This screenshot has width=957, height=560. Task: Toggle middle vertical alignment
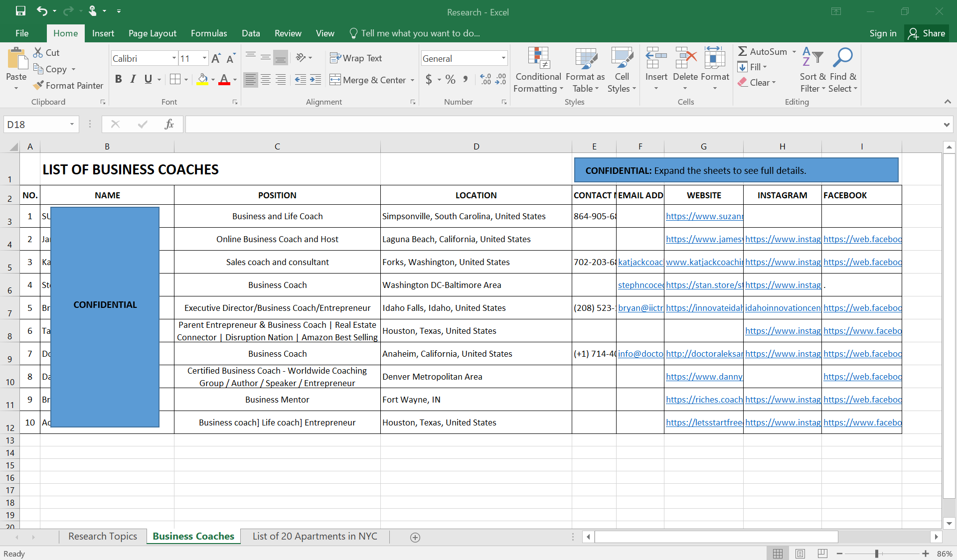click(266, 58)
